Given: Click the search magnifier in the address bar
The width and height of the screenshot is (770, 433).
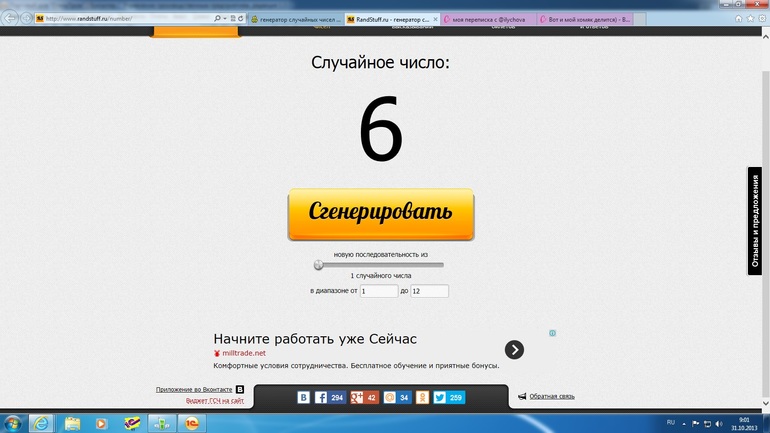Looking at the screenshot, I should (x=217, y=19).
